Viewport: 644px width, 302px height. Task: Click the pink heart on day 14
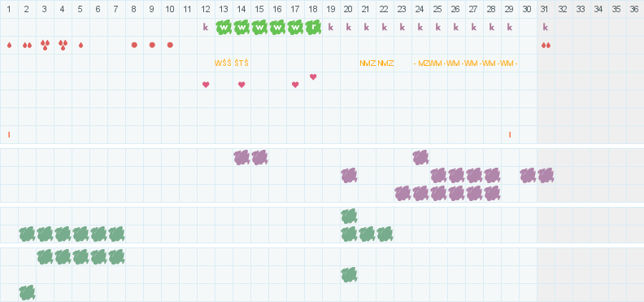click(241, 85)
